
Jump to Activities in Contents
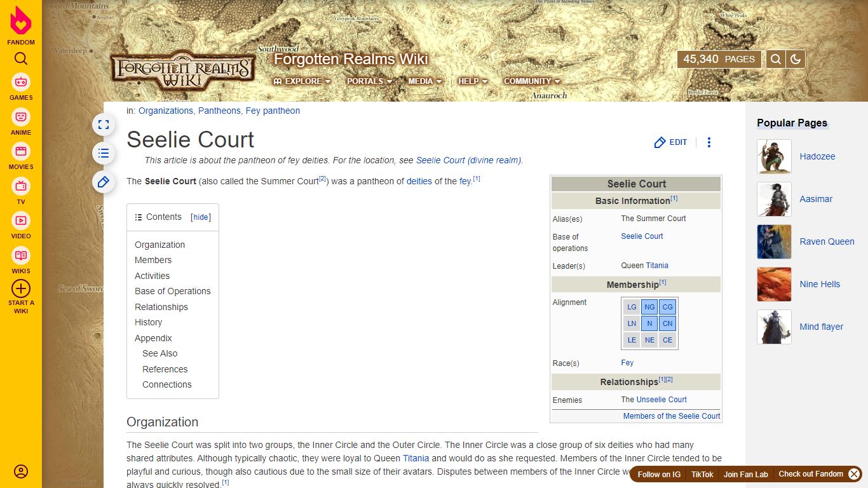tap(152, 276)
